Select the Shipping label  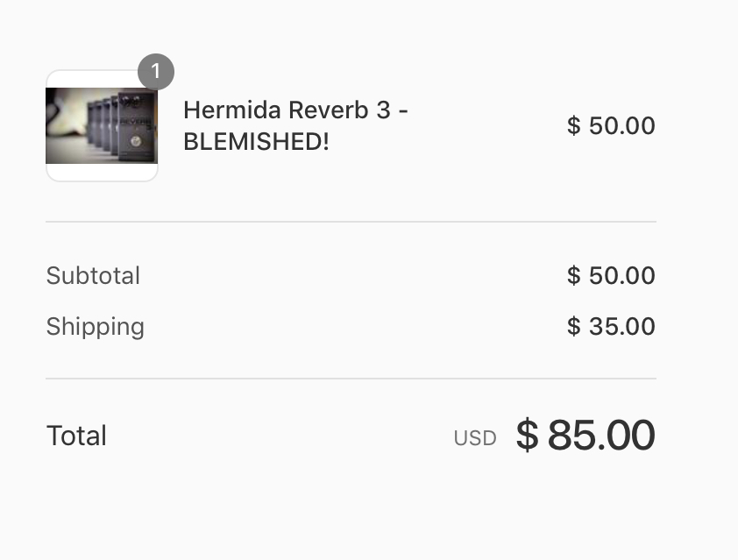tap(95, 327)
